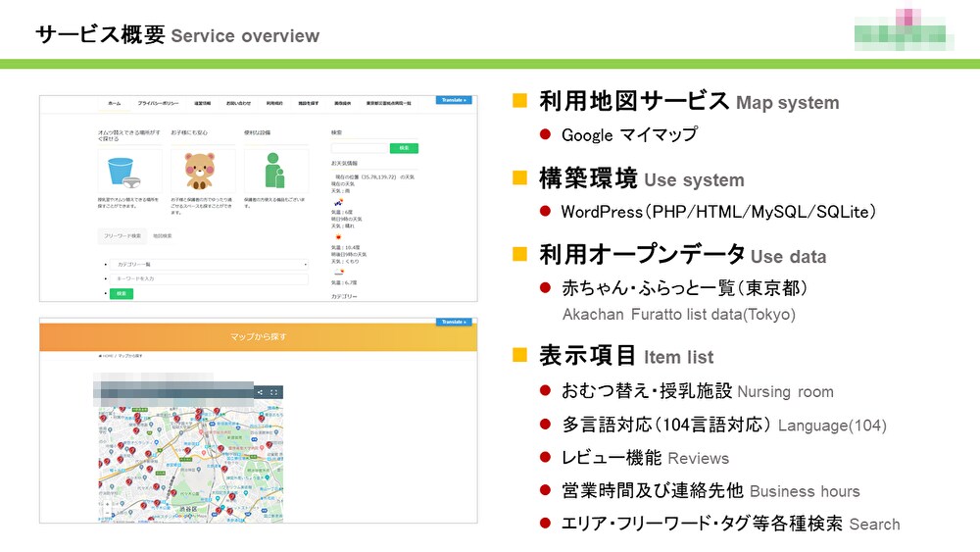980x552 pixels.
Task: Click the キーワードを入力 field
Action: coord(209,278)
